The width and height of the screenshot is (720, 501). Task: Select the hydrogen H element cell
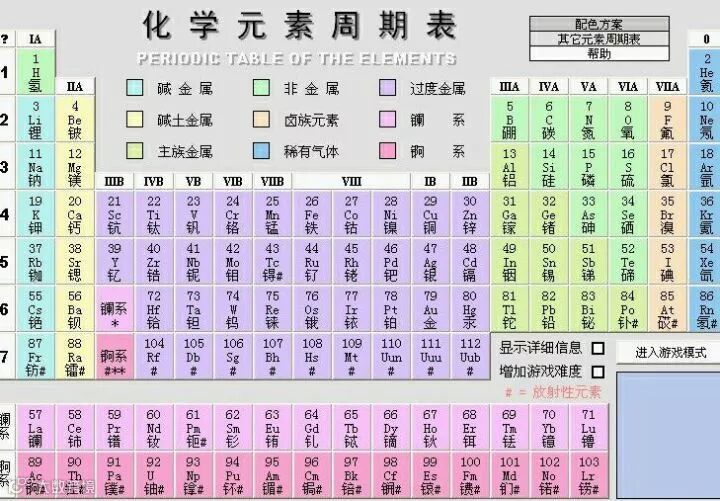(35, 72)
